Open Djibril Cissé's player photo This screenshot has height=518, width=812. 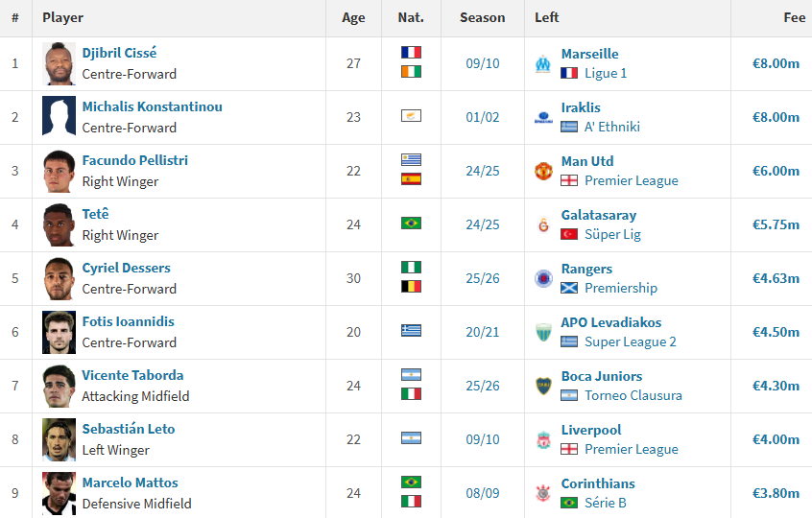click(59, 64)
